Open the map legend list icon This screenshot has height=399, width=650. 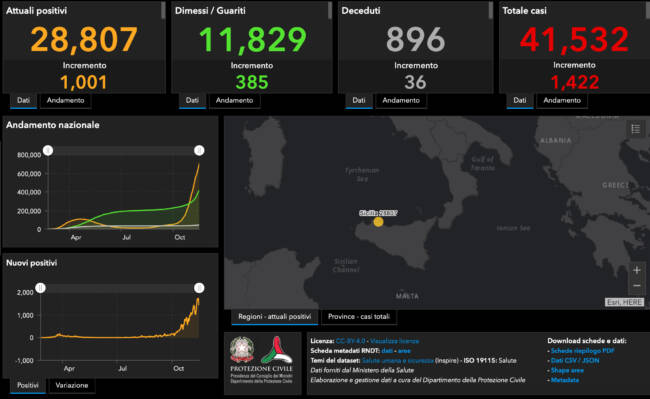pyautogui.click(x=635, y=129)
